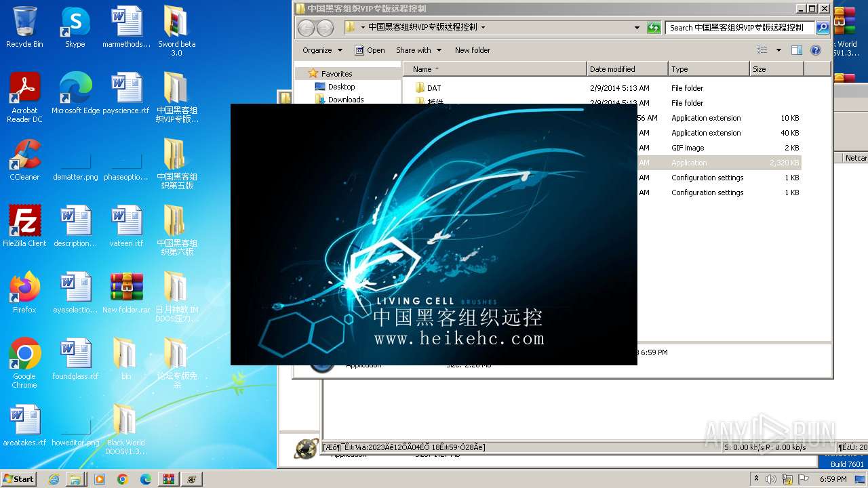
Task: Click the volume speaker tray icon
Action: click(x=771, y=479)
